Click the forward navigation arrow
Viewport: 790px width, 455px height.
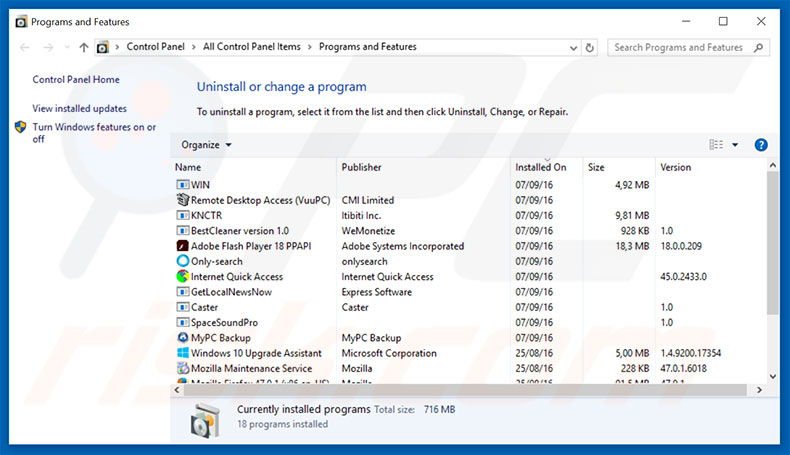[x=48, y=47]
